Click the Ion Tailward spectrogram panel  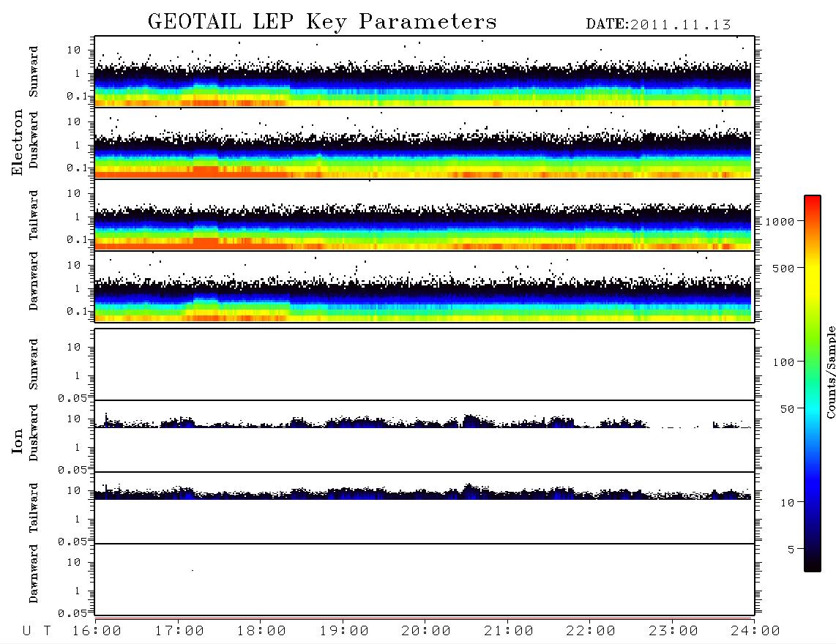(x=425, y=508)
